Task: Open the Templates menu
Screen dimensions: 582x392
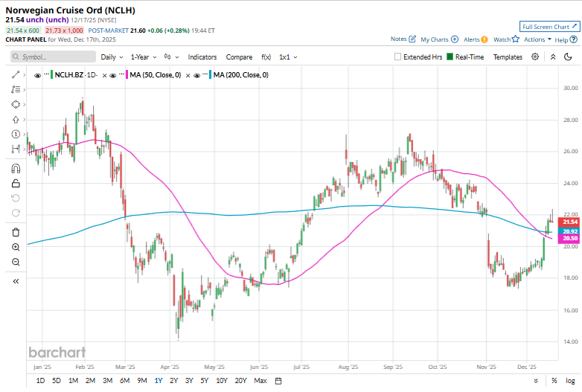Action: pyautogui.click(x=508, y=57)
